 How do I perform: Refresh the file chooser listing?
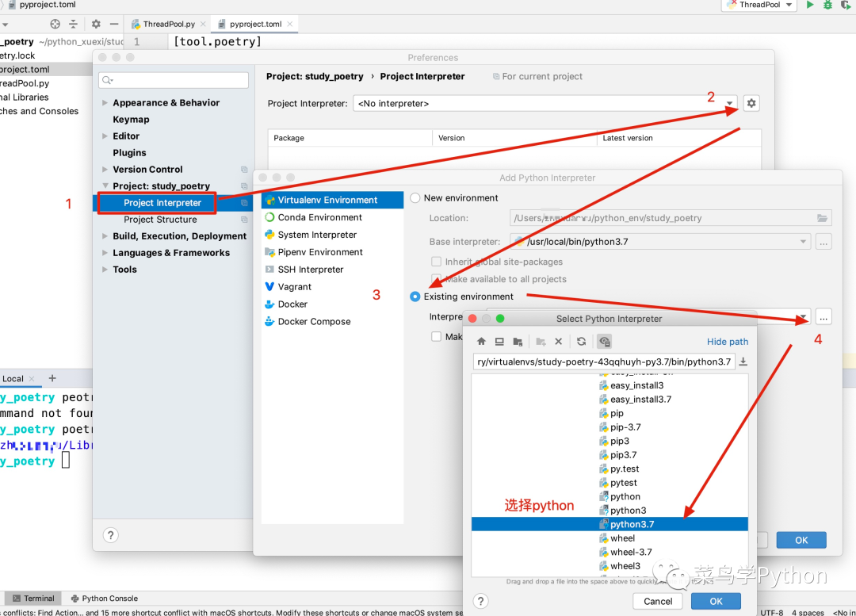point(582,342)
